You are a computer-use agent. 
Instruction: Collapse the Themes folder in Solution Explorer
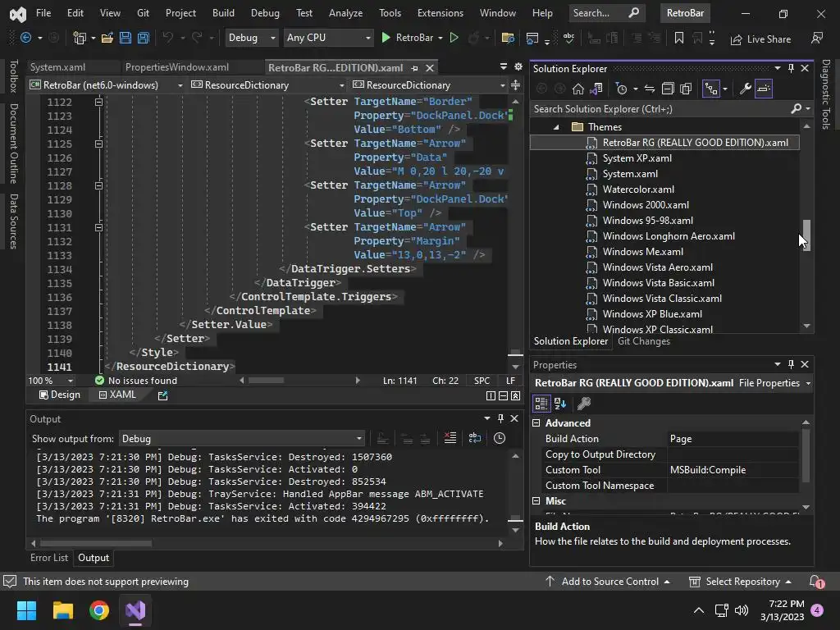click(556, 127)
